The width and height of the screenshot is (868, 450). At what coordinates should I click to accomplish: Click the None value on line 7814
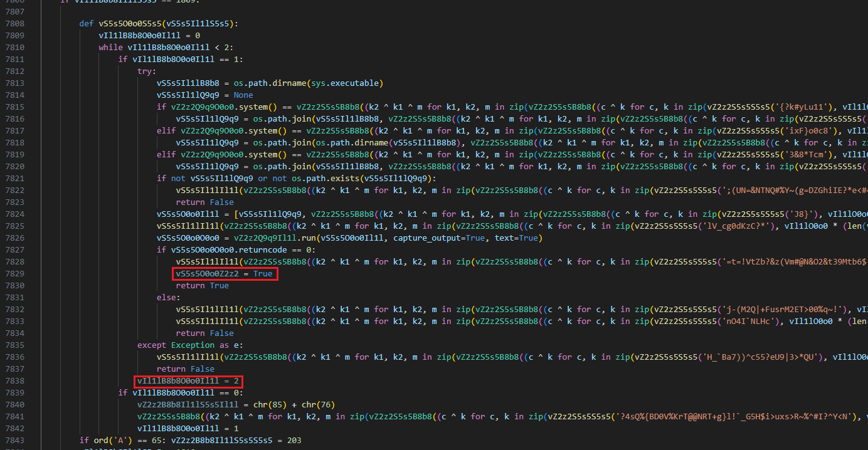[243, 95]
